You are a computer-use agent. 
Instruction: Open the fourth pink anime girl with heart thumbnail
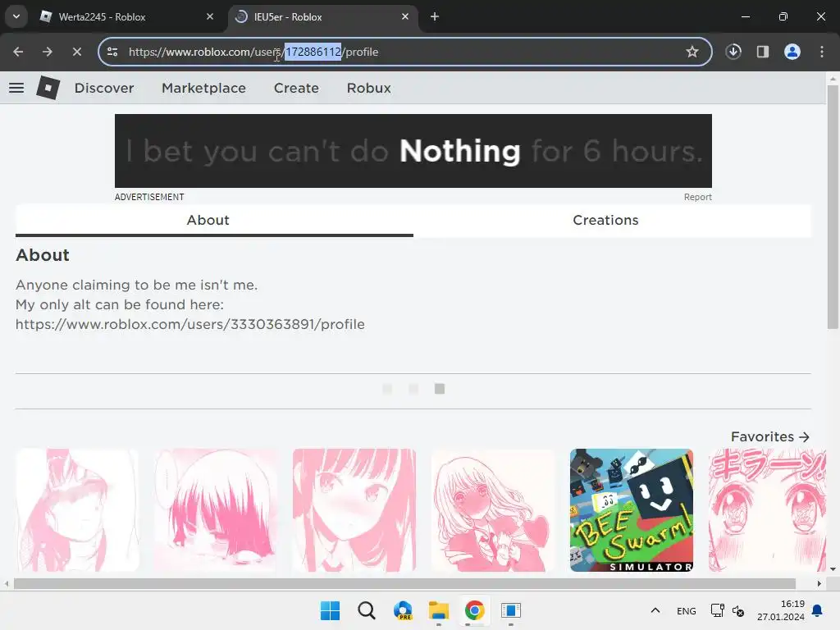493,510
